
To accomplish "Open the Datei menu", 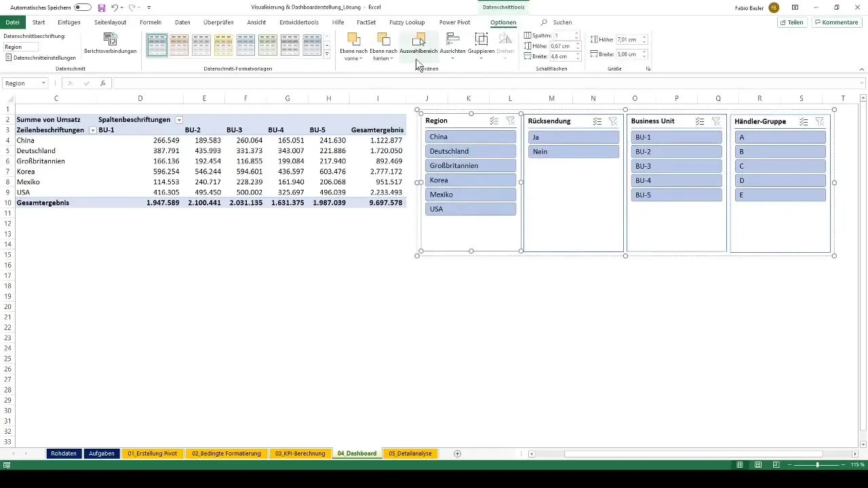I will [x=12, y=22].
